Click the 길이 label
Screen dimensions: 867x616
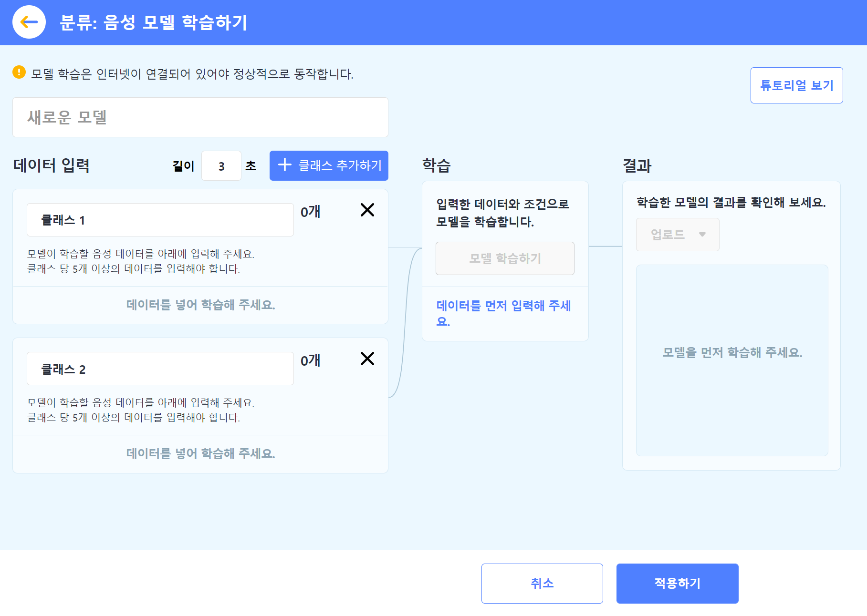(x=183, y=166)
